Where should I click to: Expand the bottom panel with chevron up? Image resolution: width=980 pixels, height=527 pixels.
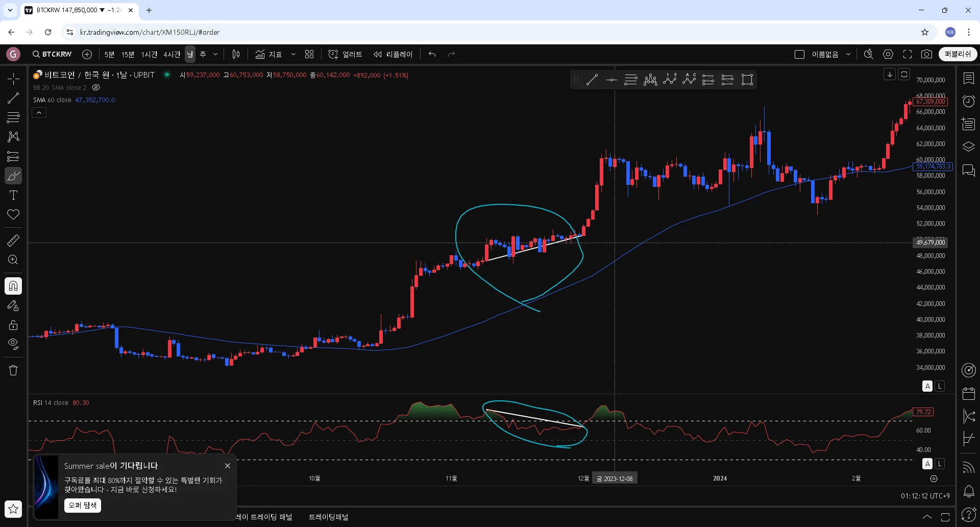coord(927,517)
